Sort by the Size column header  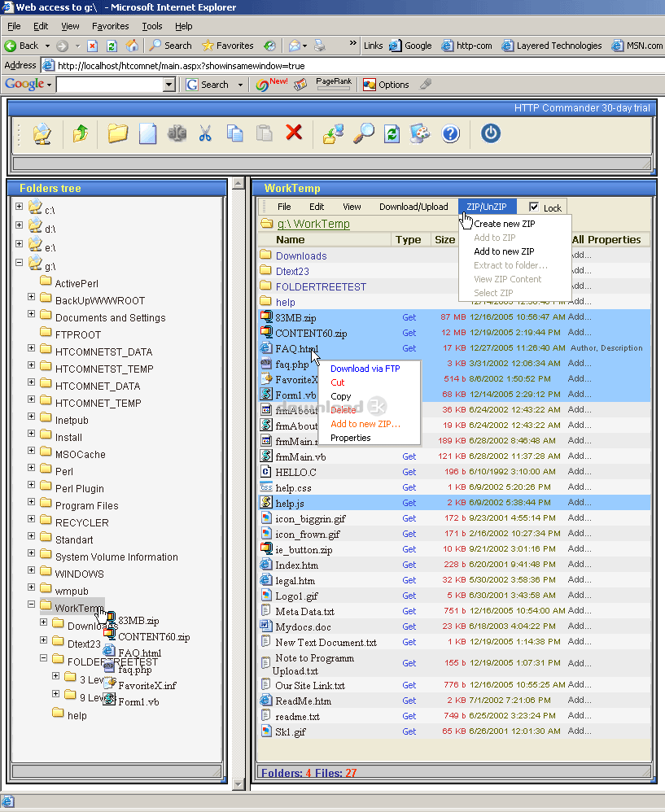coord(445,240)
